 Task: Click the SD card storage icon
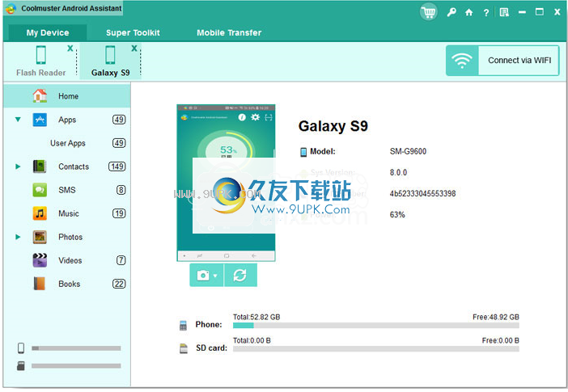[x=184, y=348]
